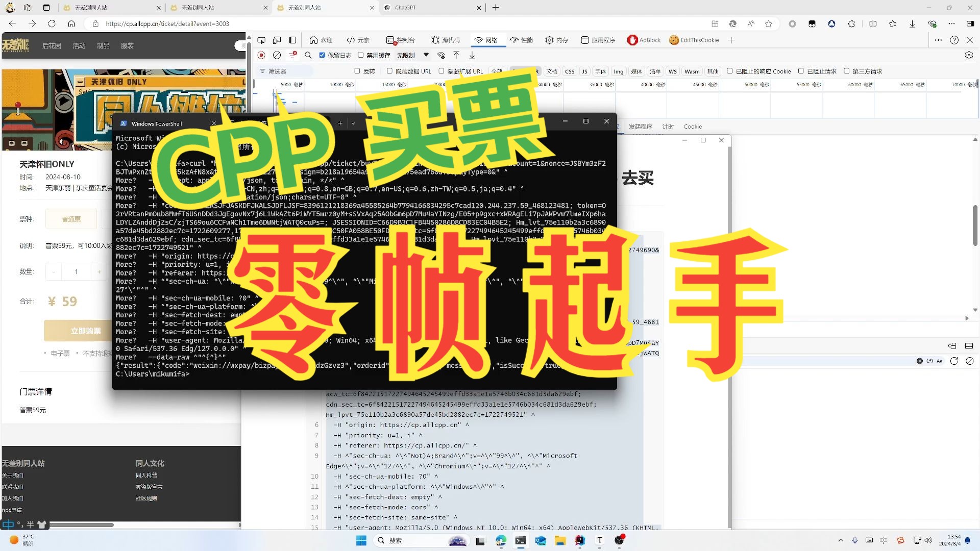Screen dimensions: 980x551
Task: Enable blocked requests checkbox
Action: (x=801, y=71)
